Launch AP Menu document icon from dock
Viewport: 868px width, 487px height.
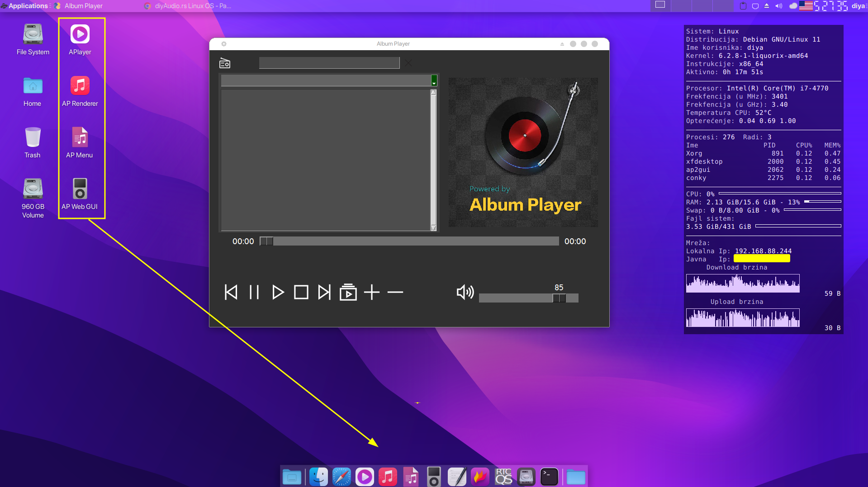[411, 477]
